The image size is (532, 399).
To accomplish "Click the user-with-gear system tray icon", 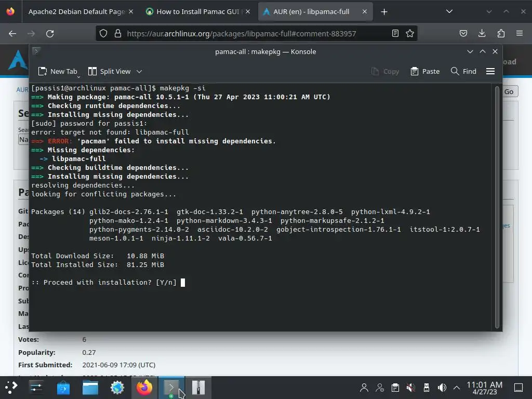I will (x=380, y=388).
